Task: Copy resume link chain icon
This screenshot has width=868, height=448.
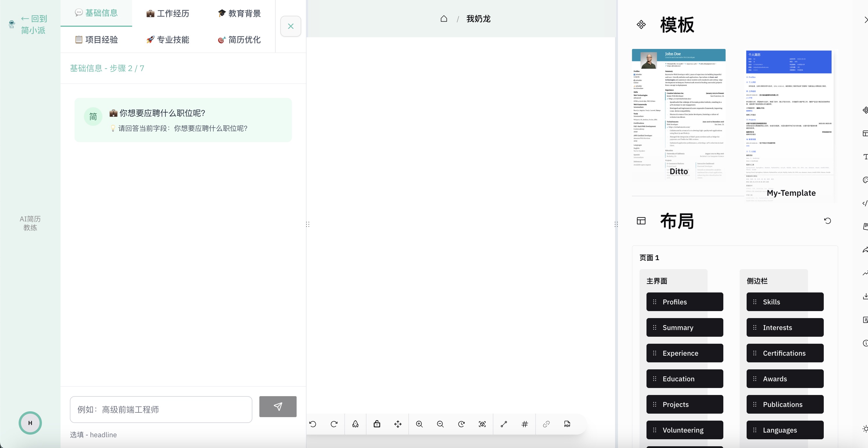Action: [x=546, y=424]
